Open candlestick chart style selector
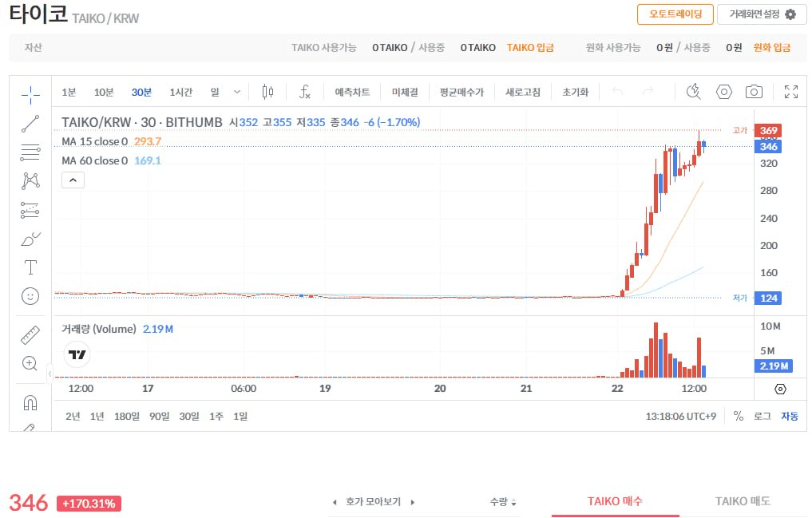This screenshot has width=812, height=518. [x=267, y=92]
